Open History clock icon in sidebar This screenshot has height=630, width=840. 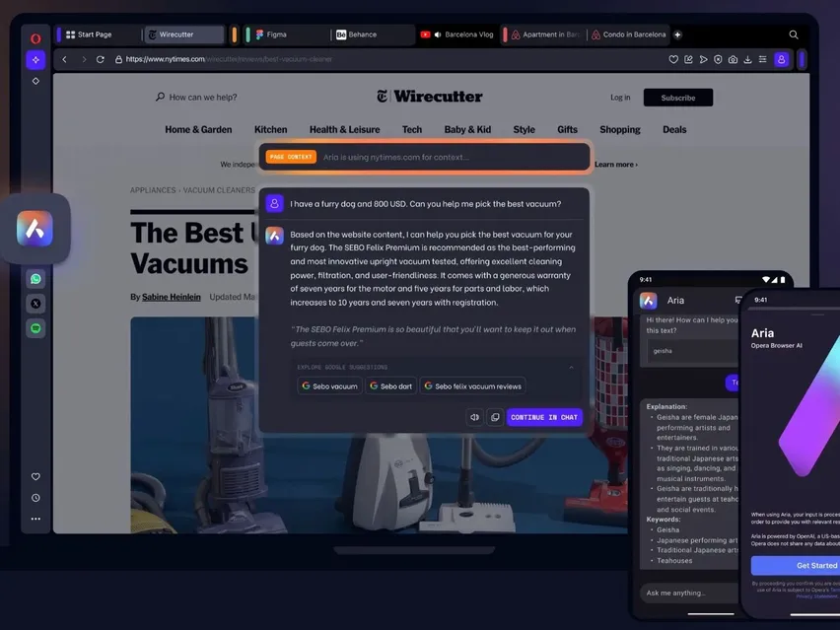35,498
